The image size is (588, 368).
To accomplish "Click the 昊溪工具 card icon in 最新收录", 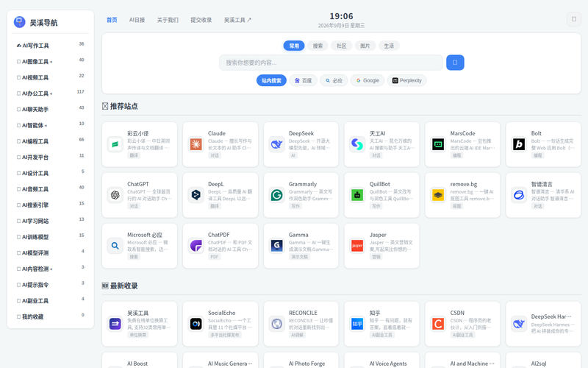I will (x=115, y=324).
